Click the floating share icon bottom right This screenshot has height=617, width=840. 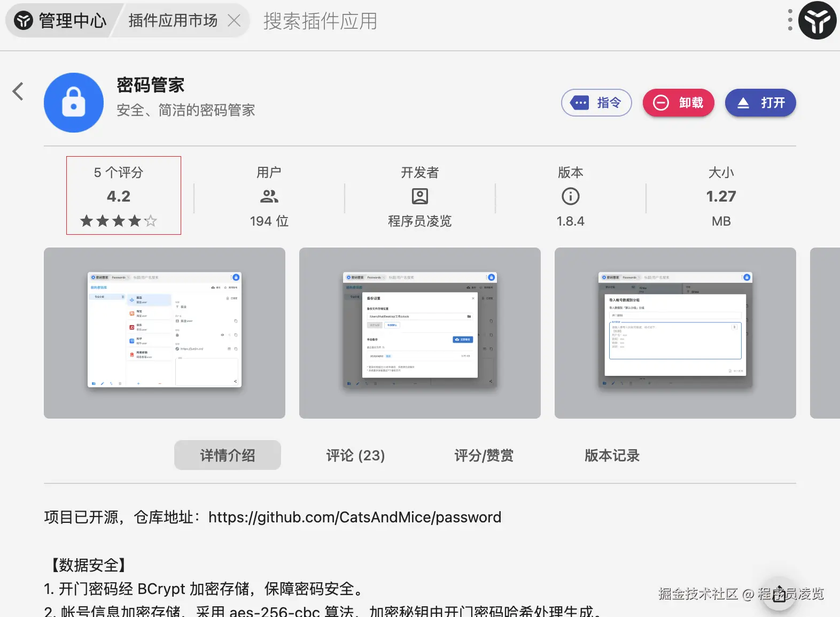(x=779, y=594)
